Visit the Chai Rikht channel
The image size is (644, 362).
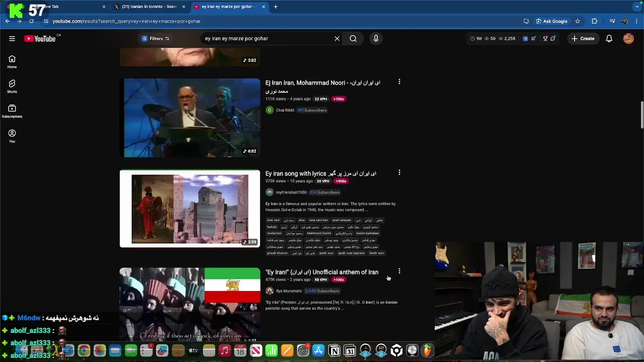click(285, 110)
